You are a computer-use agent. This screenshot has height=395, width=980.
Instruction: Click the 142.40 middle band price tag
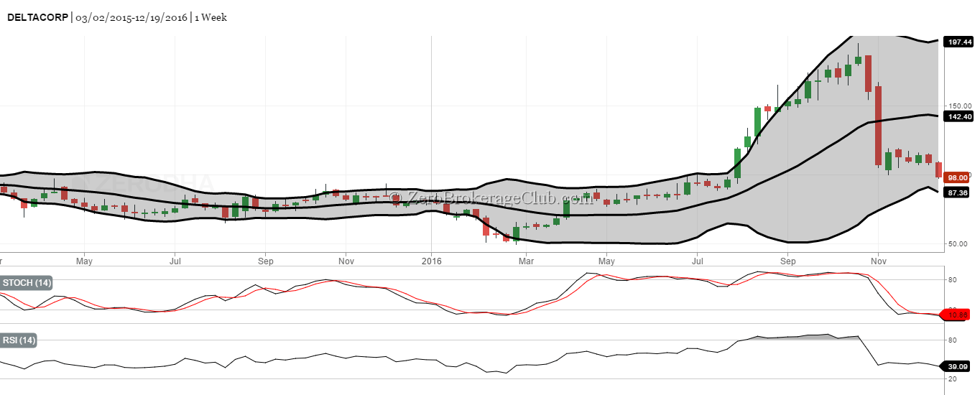click(x=959, y=116)
